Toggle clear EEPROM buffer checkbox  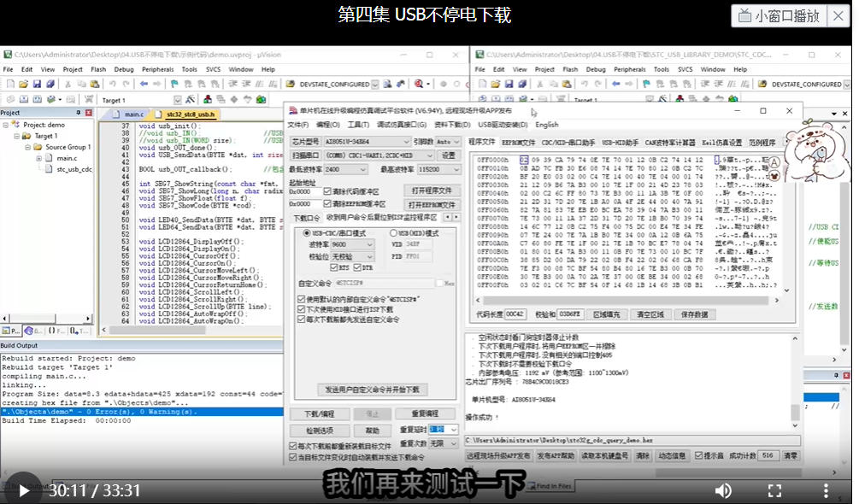pos(327,203)
